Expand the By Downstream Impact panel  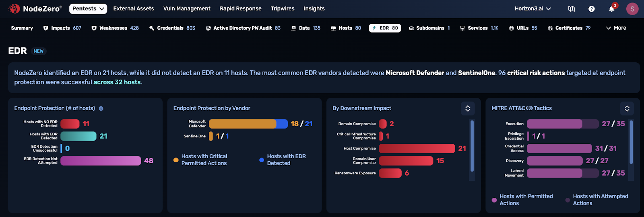point(468,108)
